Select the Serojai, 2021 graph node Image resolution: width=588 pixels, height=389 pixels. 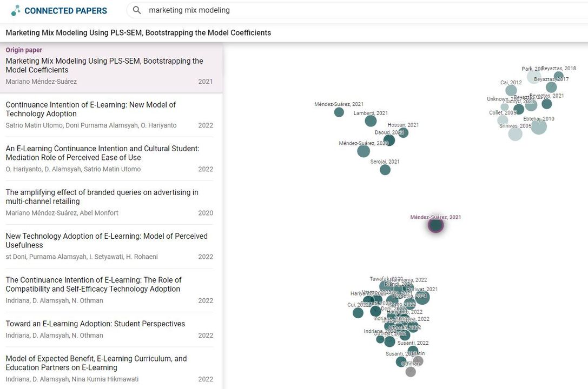point(385,170)
